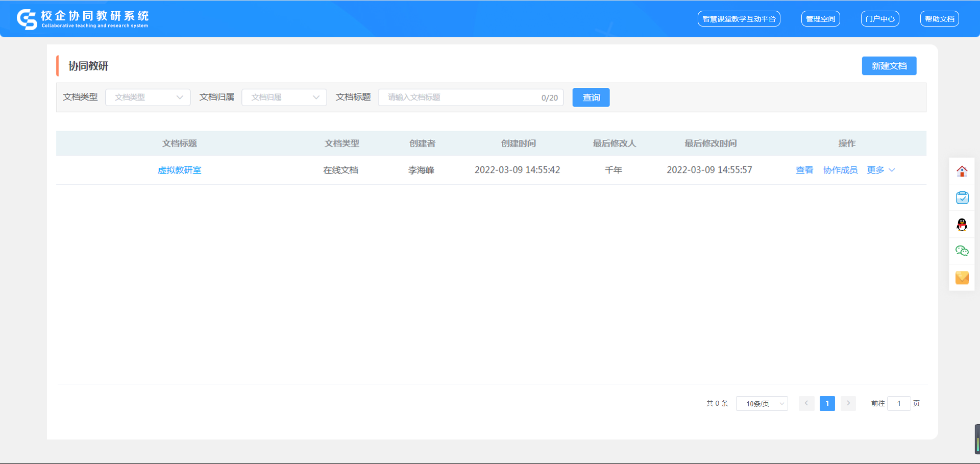Click the 查询 search button

point(591,97)
